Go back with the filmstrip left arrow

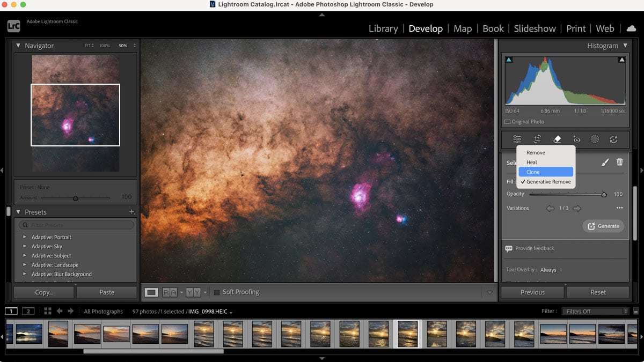[60, 311]
